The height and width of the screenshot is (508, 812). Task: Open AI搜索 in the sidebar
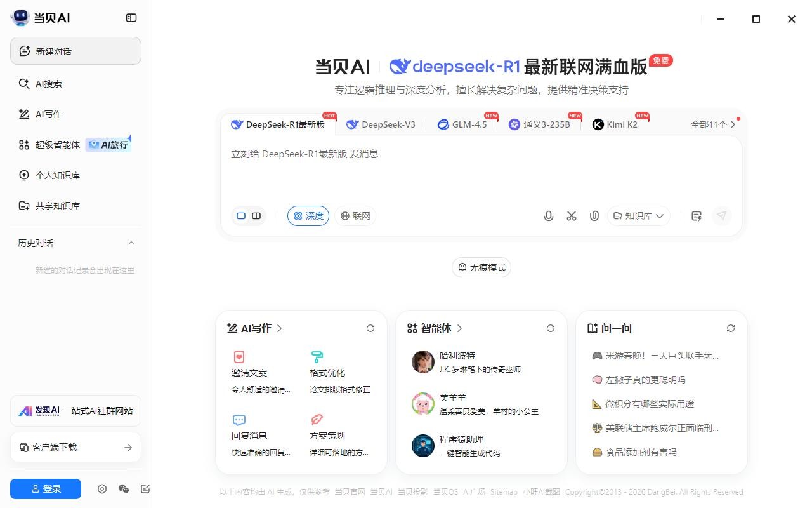[75, 84]
